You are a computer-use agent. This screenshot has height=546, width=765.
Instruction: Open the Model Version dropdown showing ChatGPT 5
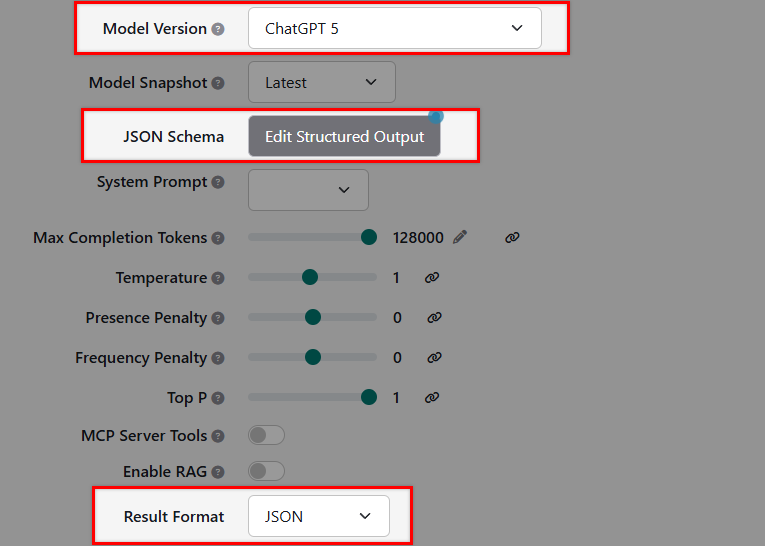coord(394,28)
